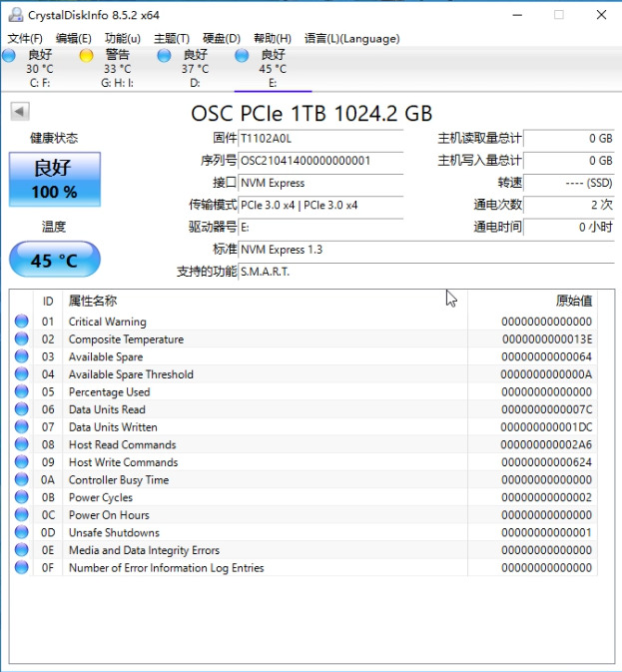622x672 pixels.
Task: Open the 语言(L)(Language) menu
Action: (352, 39)
